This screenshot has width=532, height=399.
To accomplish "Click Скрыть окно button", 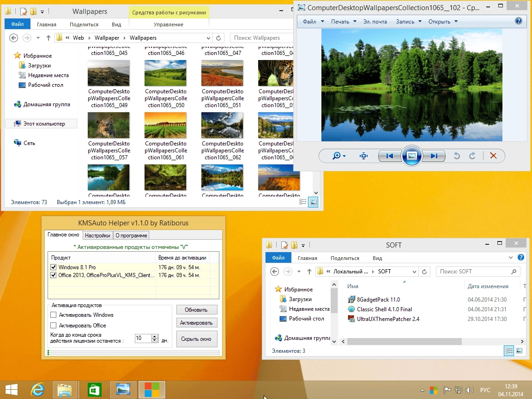I will 196,339.
